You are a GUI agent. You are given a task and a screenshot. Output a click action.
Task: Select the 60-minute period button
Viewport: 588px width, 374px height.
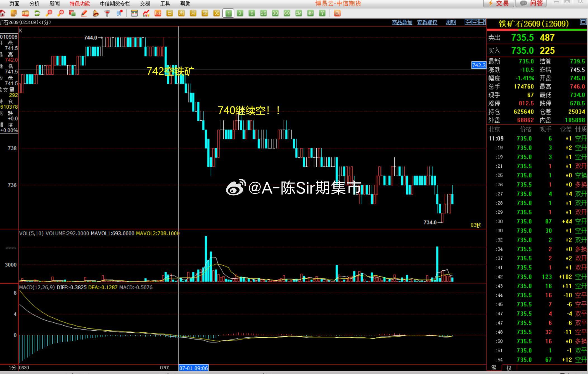click(287, 13)
